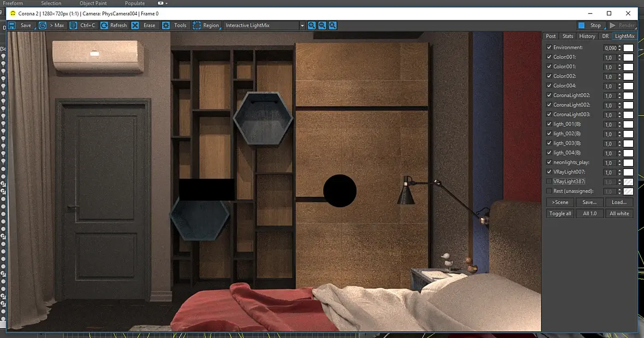Viewport: 644px width, 338px height.
Task: Click the Toggle all button
Action: tap(560, 213)
